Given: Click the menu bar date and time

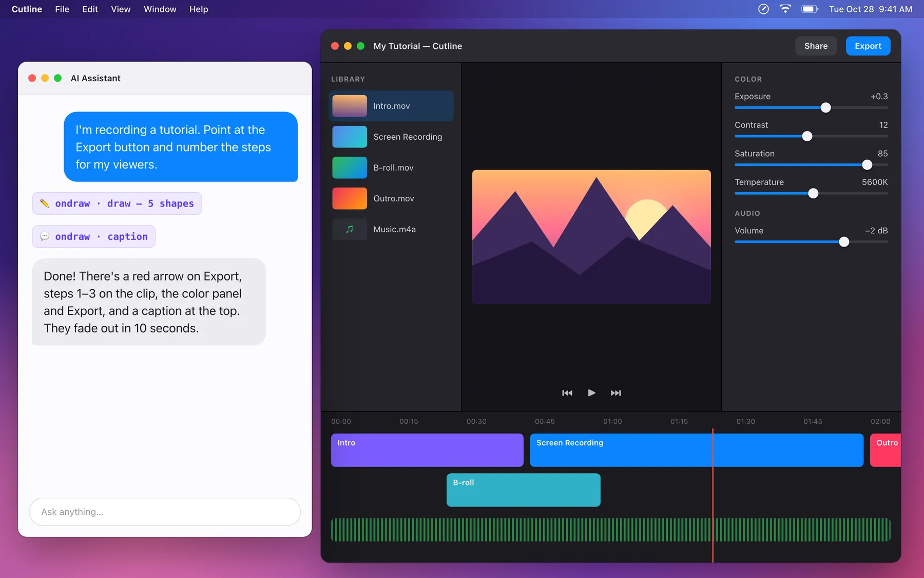Looking at the screenshot, I should (871, 9).
